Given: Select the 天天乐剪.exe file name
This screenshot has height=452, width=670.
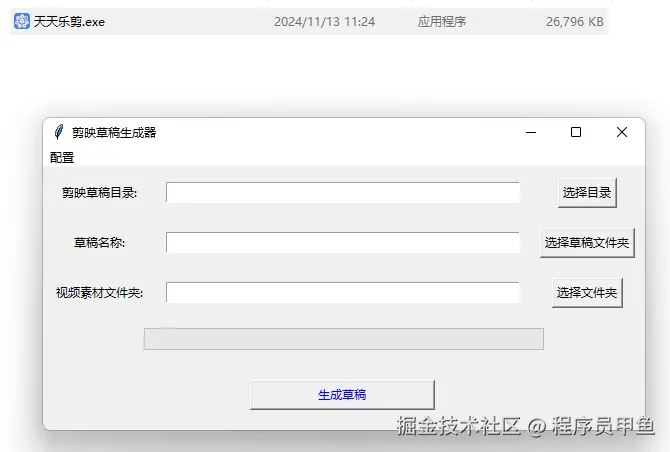Looking at the screenshot, I should point(69,21).
